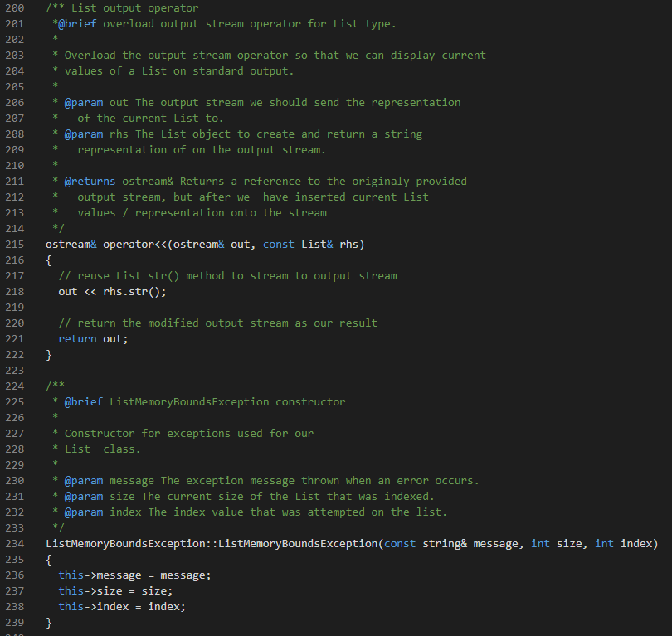
Task: Click the opening brace on line 235
Action: (x=48, y=559)
